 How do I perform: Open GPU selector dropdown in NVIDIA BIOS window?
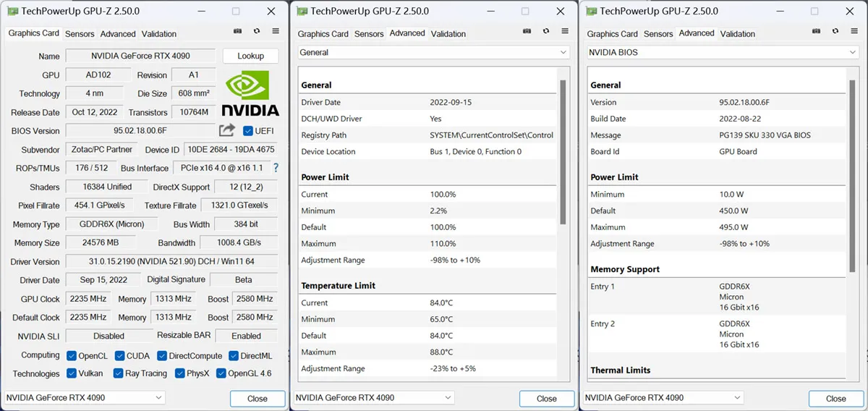[663, 398]
